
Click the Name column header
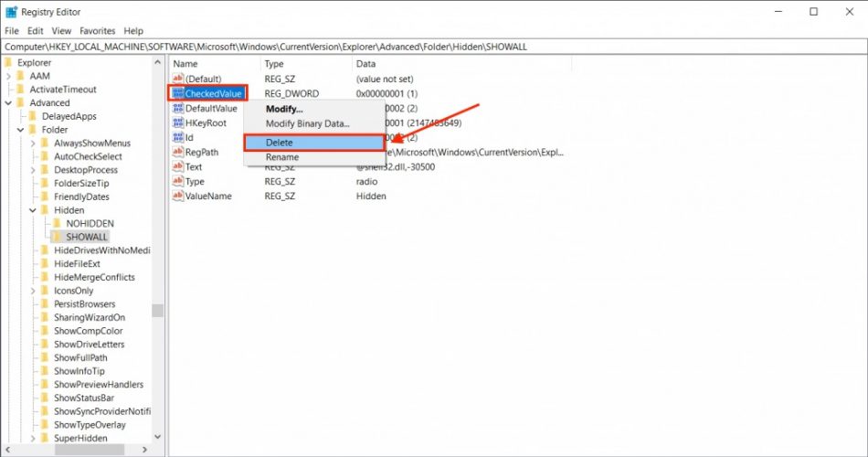(x=215, y=64)
